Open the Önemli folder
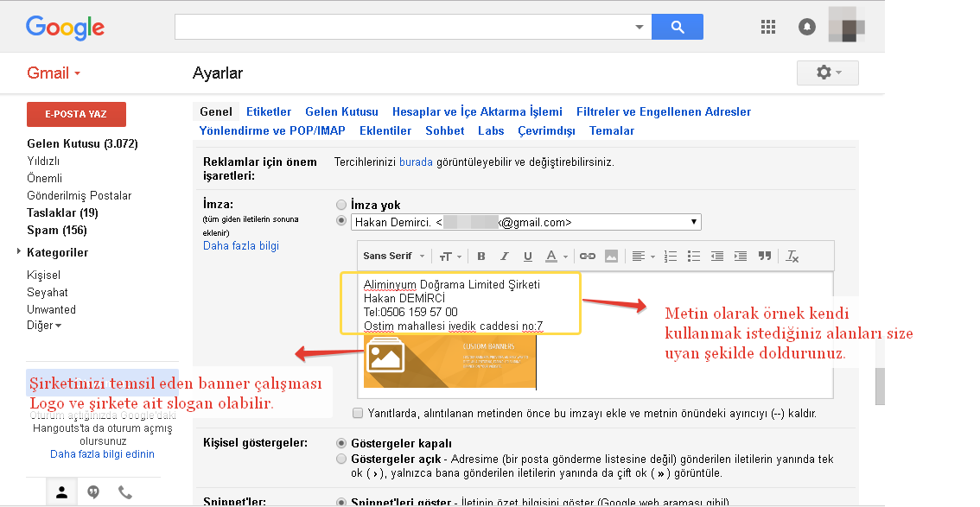This screenshot has height=507, width=980. [44, 178]
